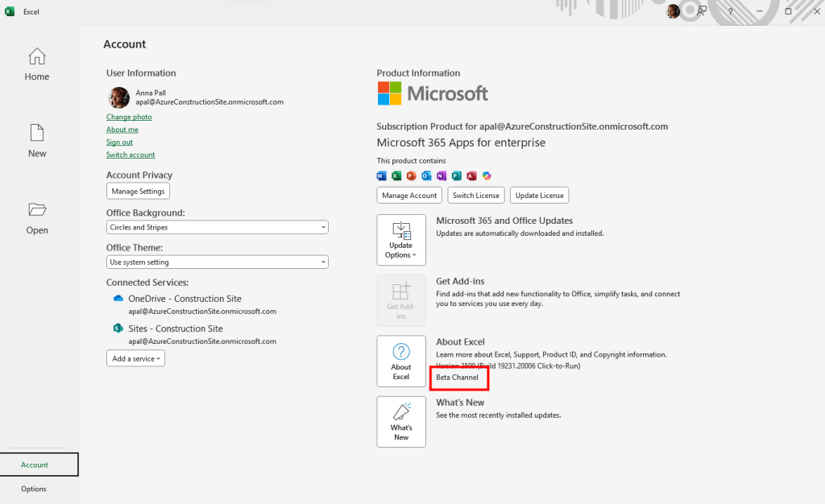The height and width of the screenshot is (504, 825).
Task: Click the Microsoft logo
Action: [x=433, y=93]
